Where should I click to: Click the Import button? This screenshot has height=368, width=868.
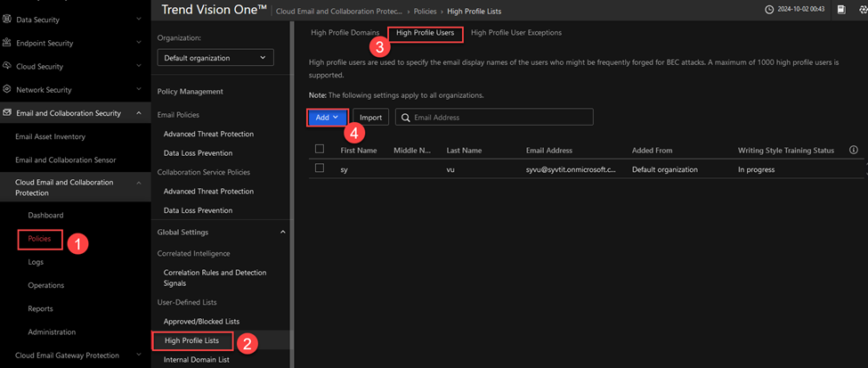click(371, 118)
